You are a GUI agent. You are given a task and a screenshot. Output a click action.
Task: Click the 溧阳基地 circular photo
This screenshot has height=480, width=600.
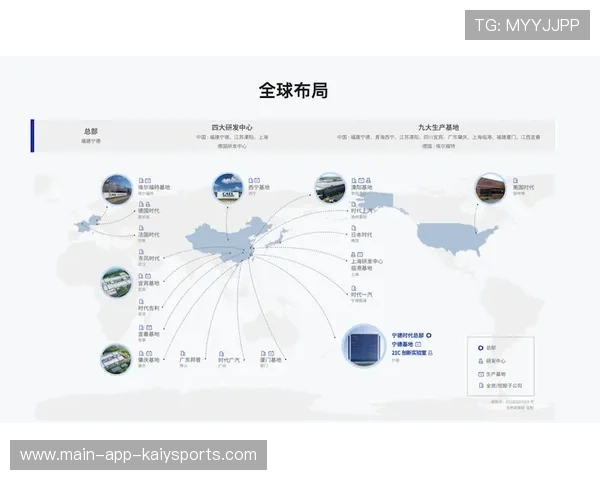pos(330,188)
